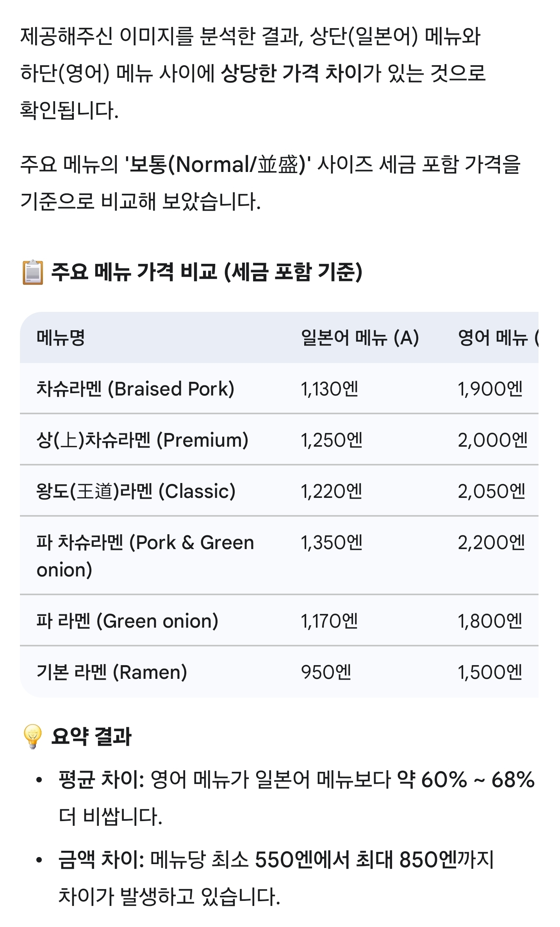Click the 기본 라멘 (Ramen) menu cell

(x=112, y=672)
